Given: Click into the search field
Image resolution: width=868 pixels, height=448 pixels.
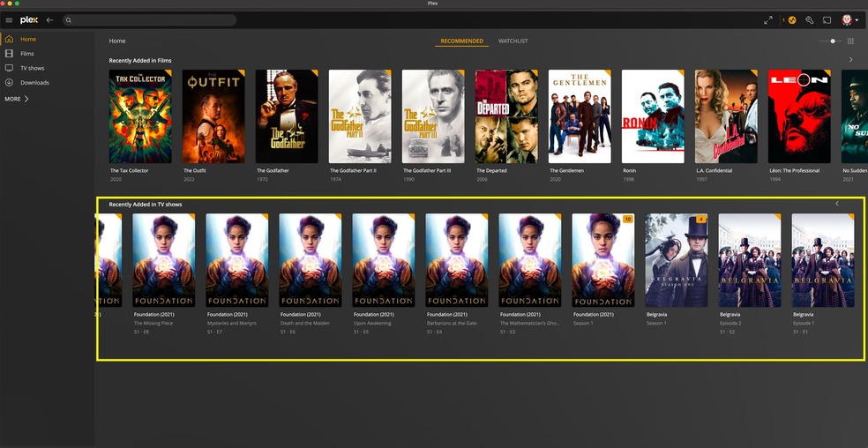Looking at the screenshot, I should click(149, 20).
